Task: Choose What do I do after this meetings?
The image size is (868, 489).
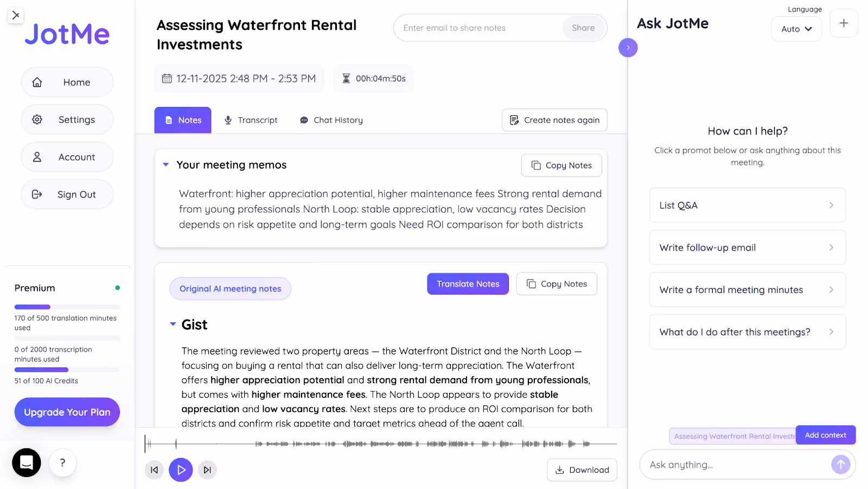Action: 748,332
